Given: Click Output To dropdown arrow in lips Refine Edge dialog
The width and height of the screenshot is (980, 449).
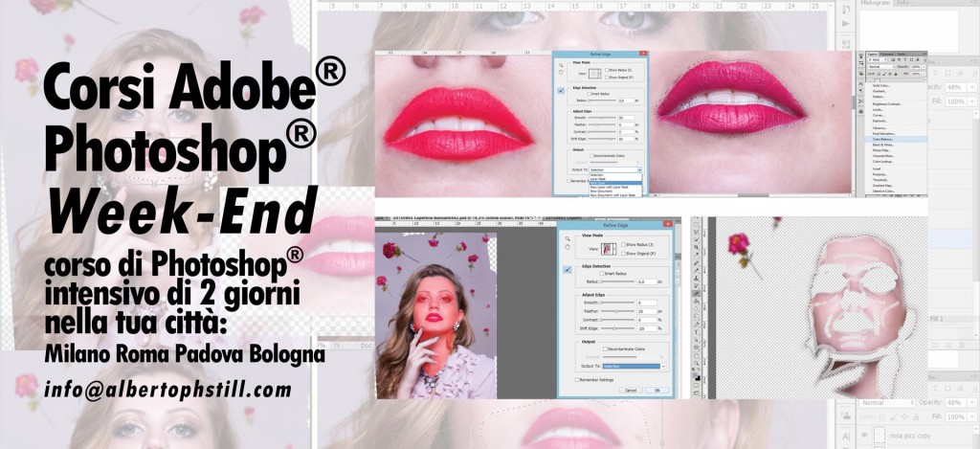Looking at the screenshot, I should coord(640,170).
